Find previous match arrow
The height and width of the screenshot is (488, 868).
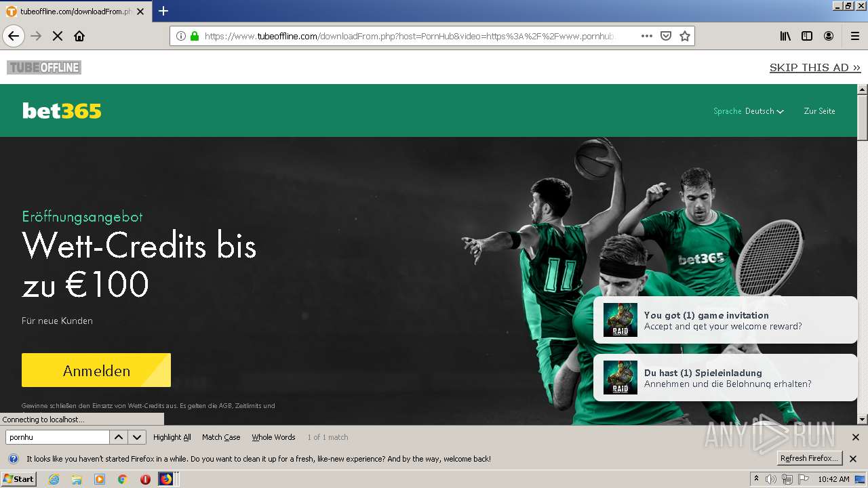coord(119,437)
